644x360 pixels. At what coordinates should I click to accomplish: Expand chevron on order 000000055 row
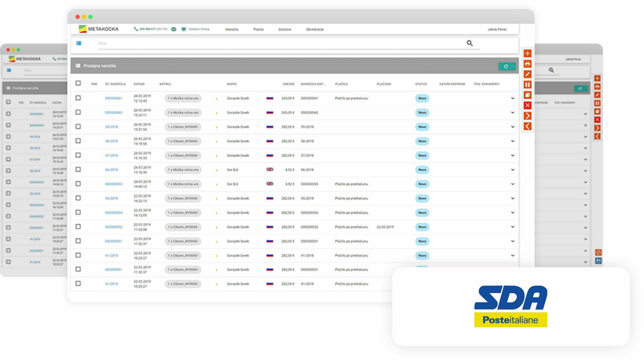coord(513,184)
